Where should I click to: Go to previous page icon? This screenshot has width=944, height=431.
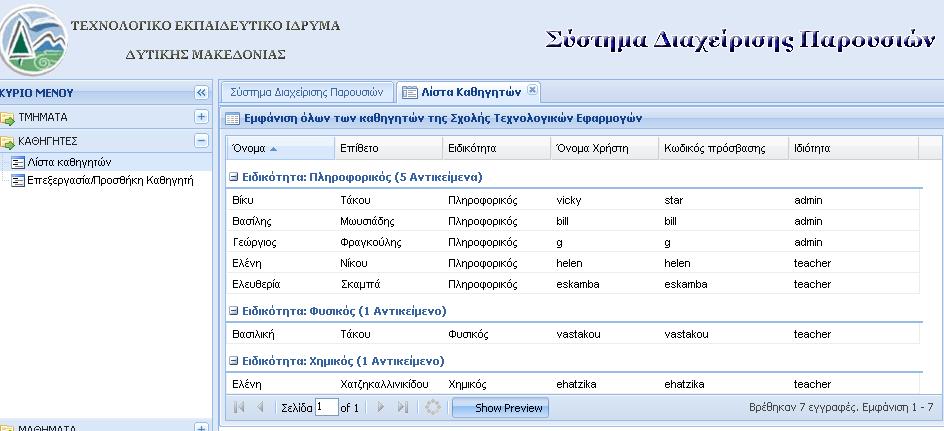(x=260, y=408)
